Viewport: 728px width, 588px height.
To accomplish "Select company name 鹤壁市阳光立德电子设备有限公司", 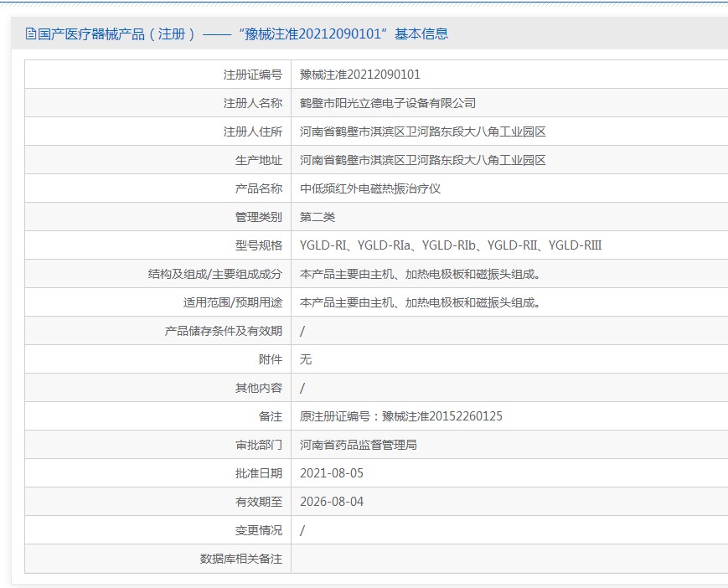I will click(x=388, y=103).
